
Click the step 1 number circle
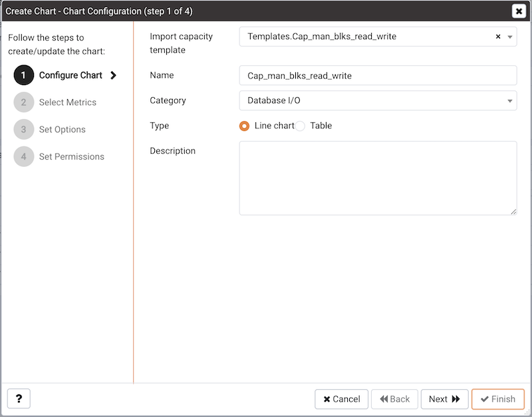[x=24, y=75]
